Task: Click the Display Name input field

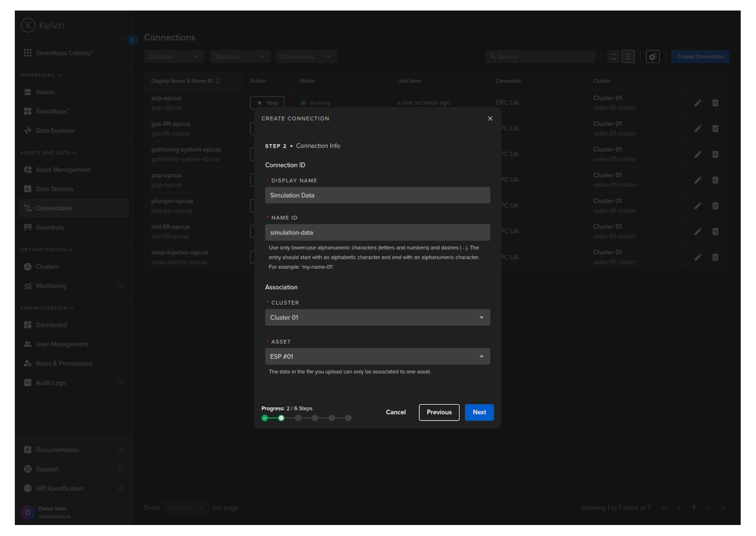Action: [x=377, y=196]
